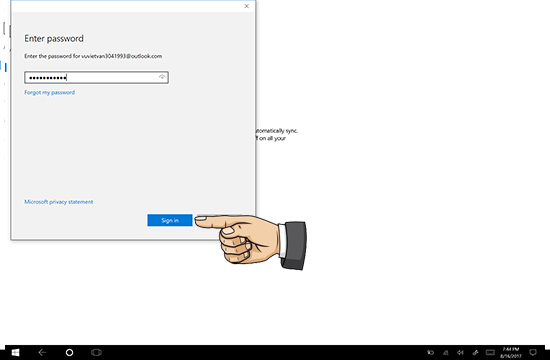Open the battery status tray icon
The width and height of the screenshot is (550, 360).
pos(430,353)
